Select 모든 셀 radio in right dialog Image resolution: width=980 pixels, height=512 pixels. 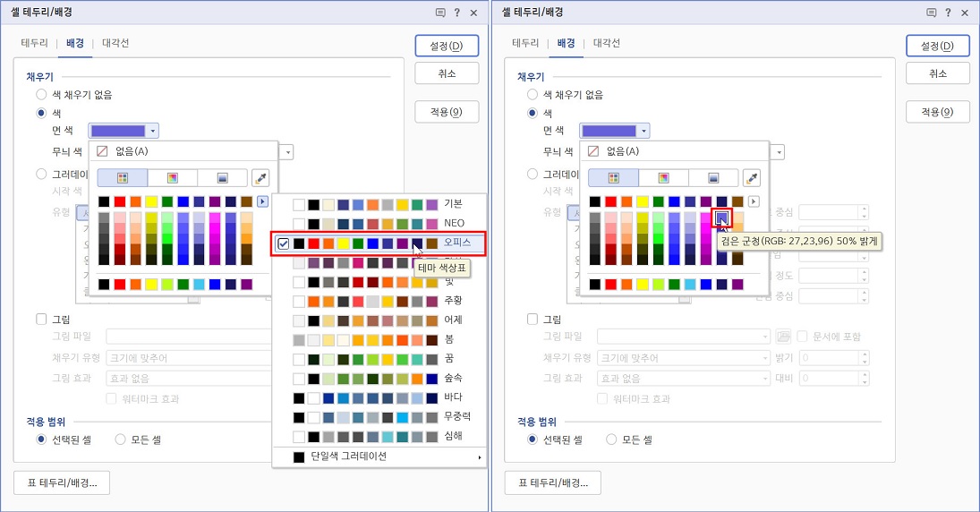tap(611, 439)
